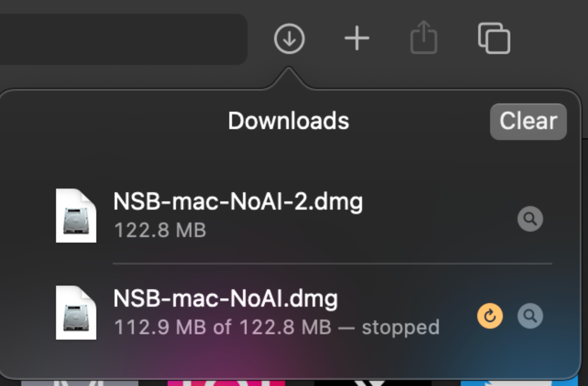This screenshot has width=588, height=386.
Task: Select the NSB-mac-NoAI-2.dmg file name
Action: coord(238,201)
